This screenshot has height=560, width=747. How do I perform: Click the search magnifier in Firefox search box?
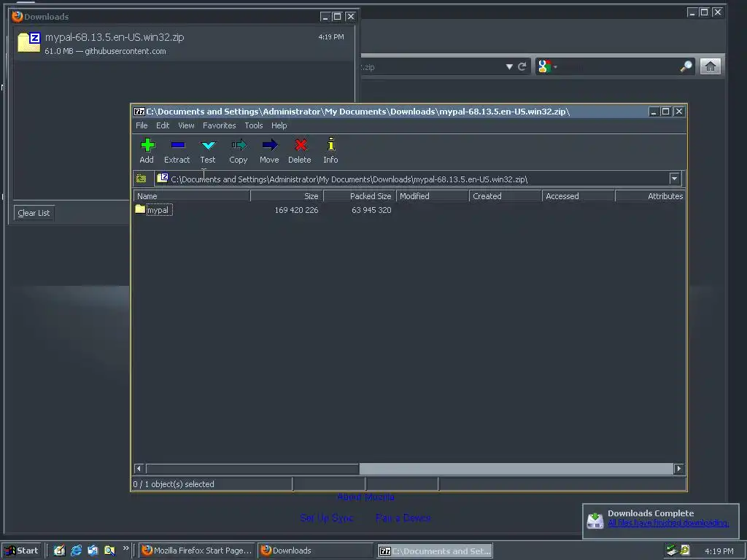click(x=686, y=66)
